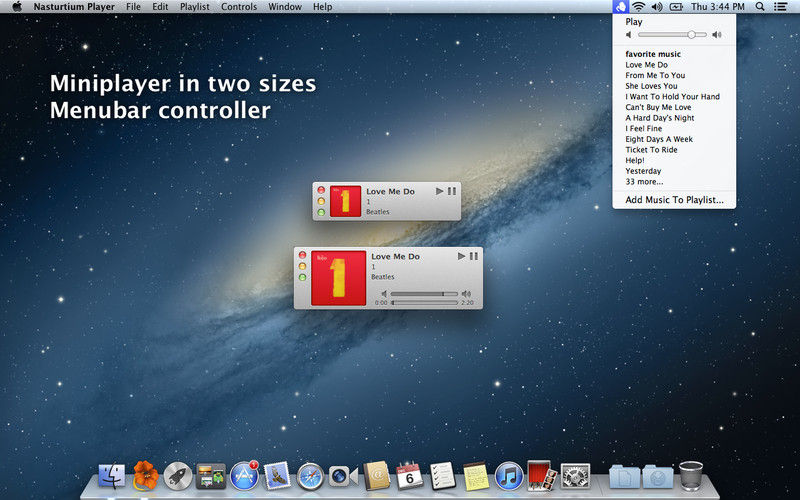Open Launchpad rocket icon in Dock
800x500 pixels.
click(178, 476)
